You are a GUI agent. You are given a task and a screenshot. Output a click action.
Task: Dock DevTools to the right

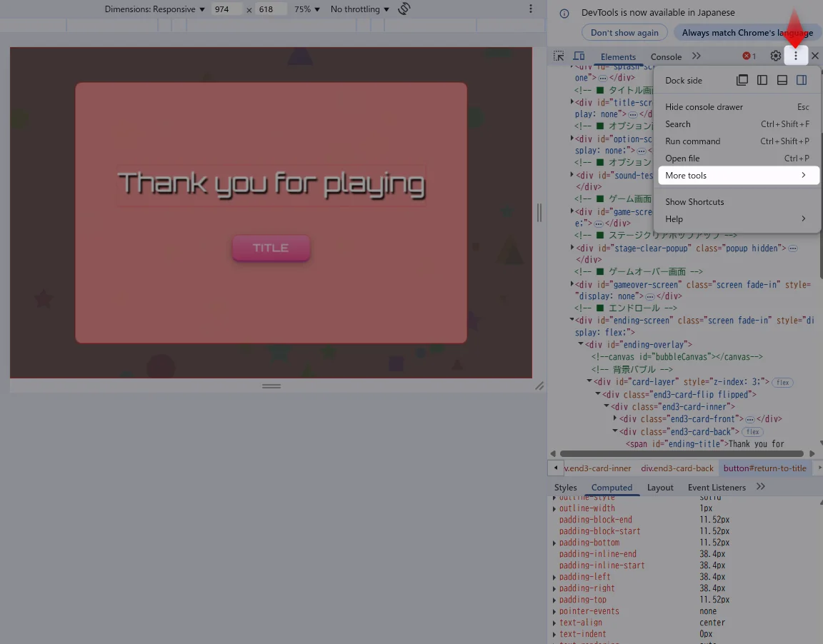point(802,80)
